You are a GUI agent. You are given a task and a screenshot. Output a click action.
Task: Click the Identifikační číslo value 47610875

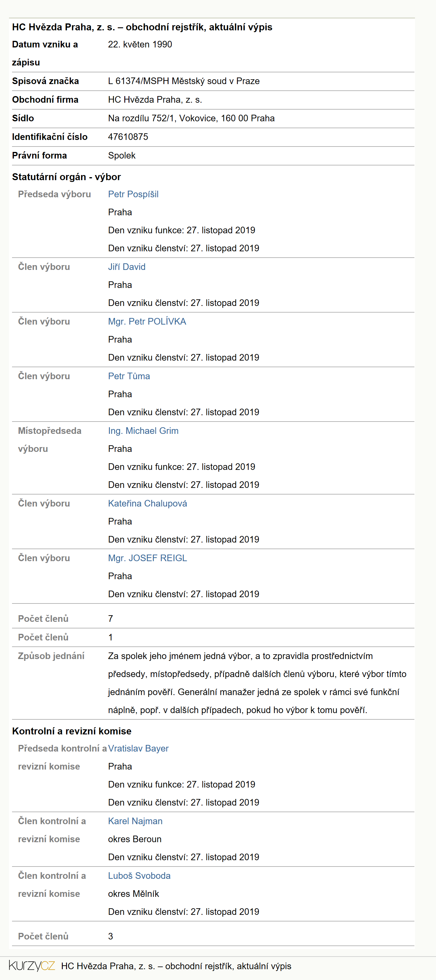click(x=128, y=137)
